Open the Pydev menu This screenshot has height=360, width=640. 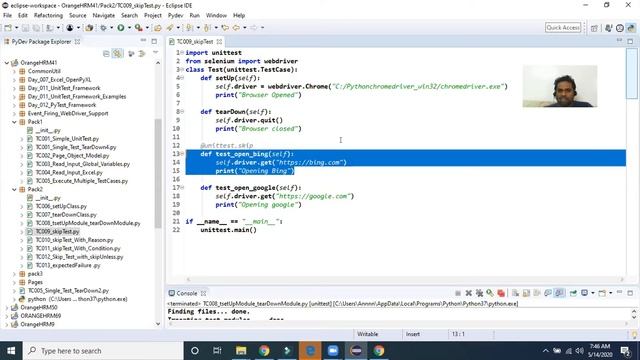pos(176,15)
